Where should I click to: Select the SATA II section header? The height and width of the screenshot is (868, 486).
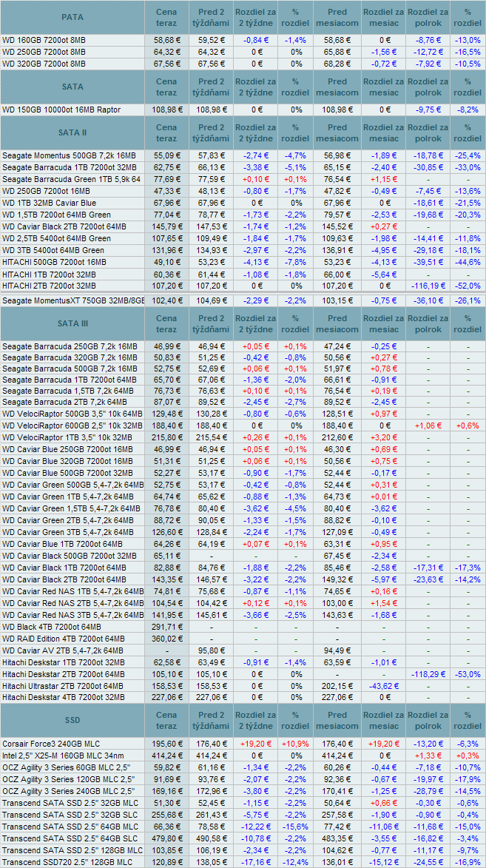click(x=72, y=133)
